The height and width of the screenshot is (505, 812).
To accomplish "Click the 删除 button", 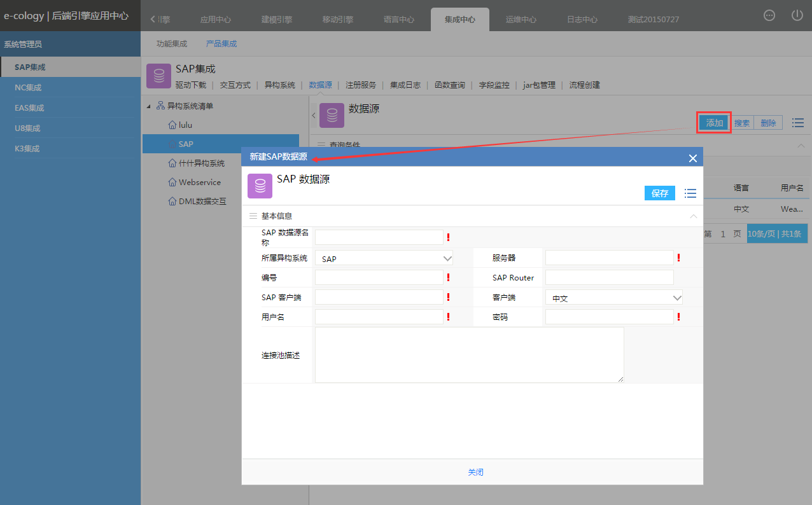I will pos(768,123).
